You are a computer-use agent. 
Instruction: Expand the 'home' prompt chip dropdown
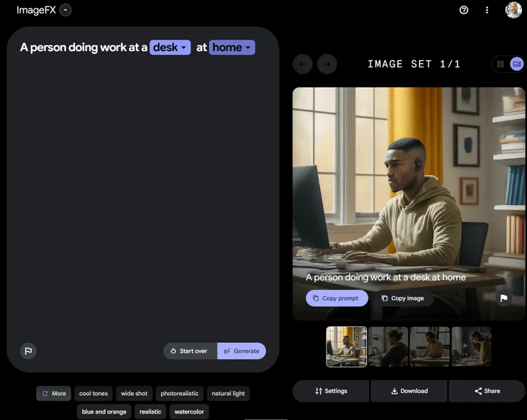click(232, 47)
